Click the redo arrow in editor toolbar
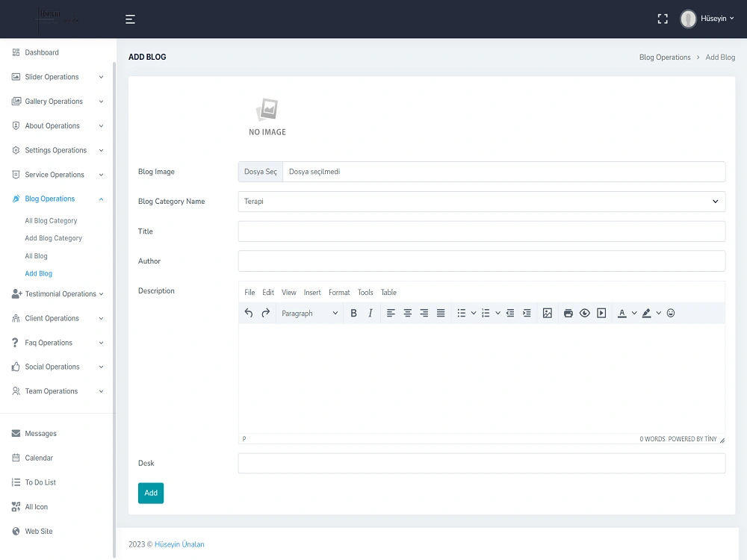747x560 pixels. point(265,313)
